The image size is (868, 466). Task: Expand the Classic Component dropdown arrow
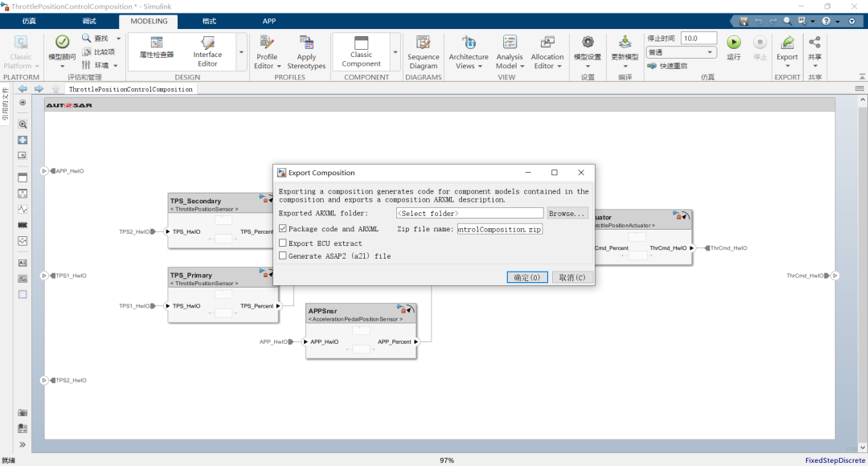pos(395,52)
